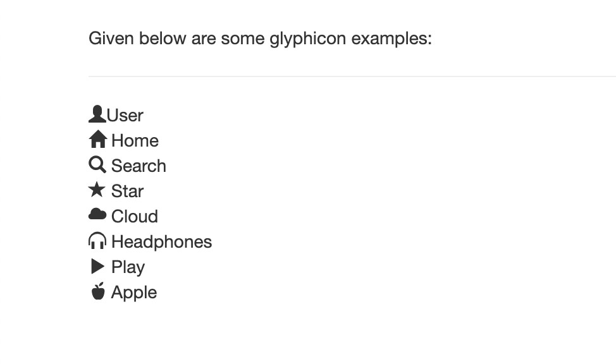Screen dimensions: 616x364
Task: Select the "Home" text label
Action: point(135,140)
